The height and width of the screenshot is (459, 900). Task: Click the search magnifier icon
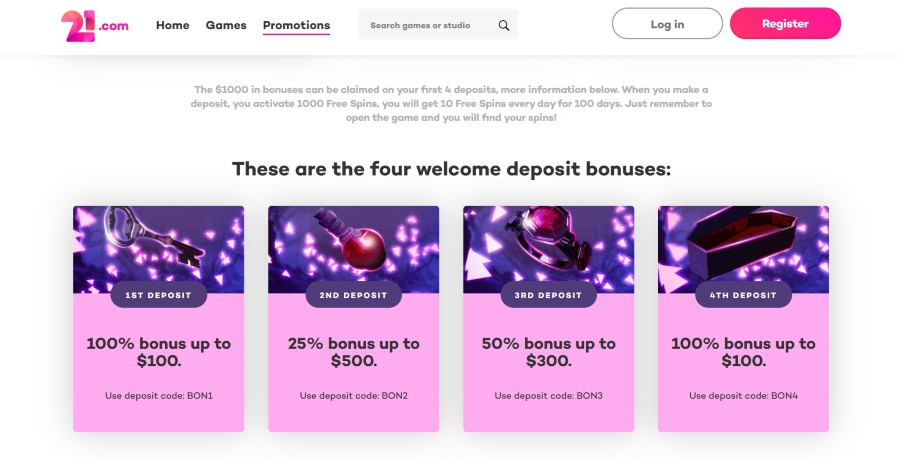tap(504, 25)
